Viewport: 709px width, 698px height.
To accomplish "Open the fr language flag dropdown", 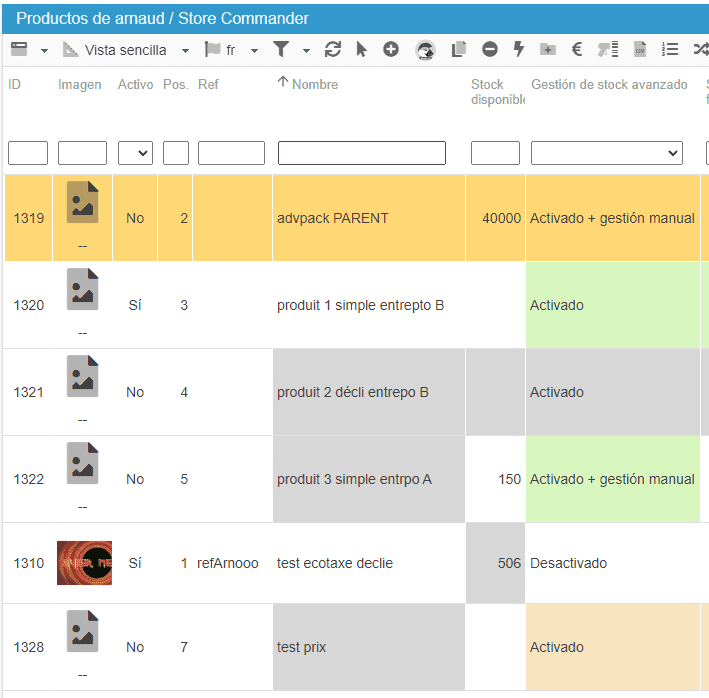I will pos(254,50).
